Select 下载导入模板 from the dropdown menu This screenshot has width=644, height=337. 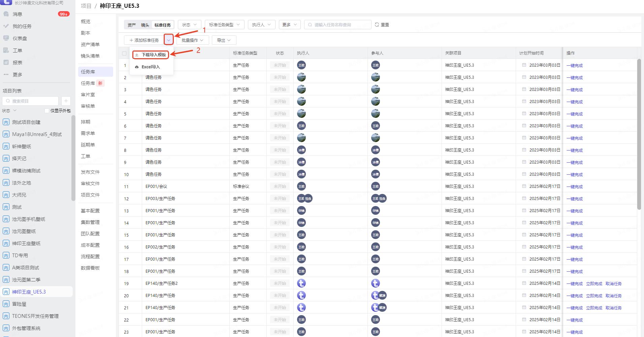click(x=151, y=55)
